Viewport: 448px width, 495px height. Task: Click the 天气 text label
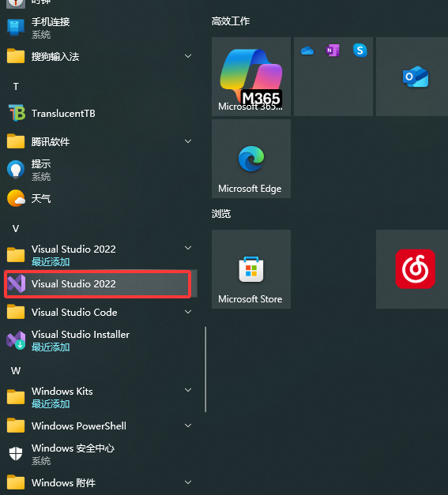41,199
